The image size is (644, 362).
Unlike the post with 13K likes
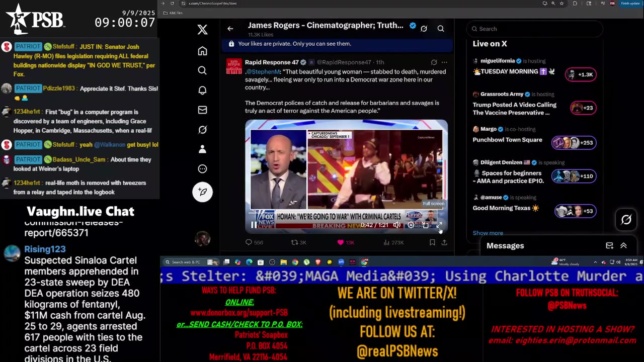pos(346,242)
